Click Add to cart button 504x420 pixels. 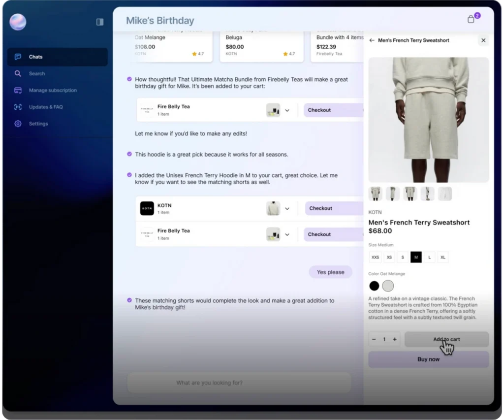(446, 339)
